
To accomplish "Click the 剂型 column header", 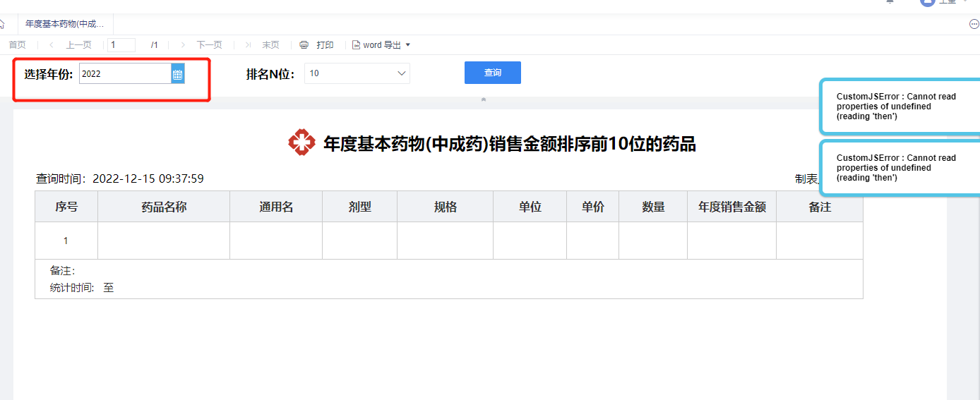I will (360, 207).
